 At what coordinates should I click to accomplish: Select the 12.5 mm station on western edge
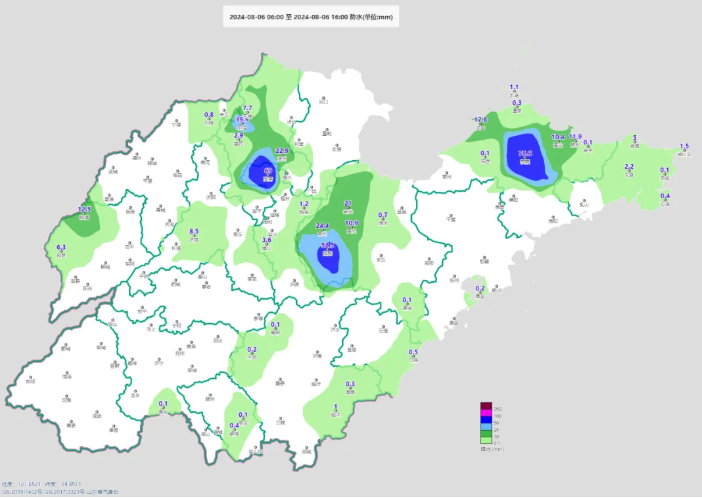(85, 215)
